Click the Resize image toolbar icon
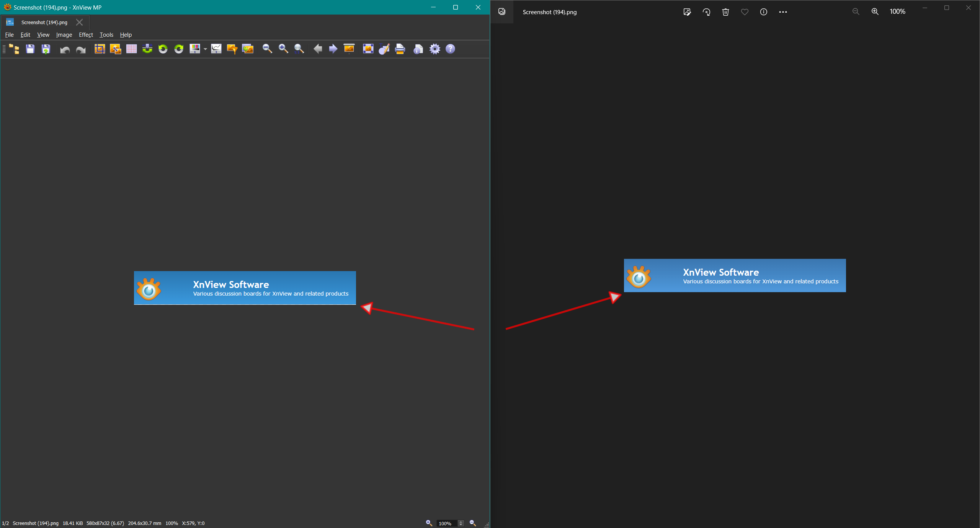The width and height of the screenshot is (980, 528). [115, 49]
